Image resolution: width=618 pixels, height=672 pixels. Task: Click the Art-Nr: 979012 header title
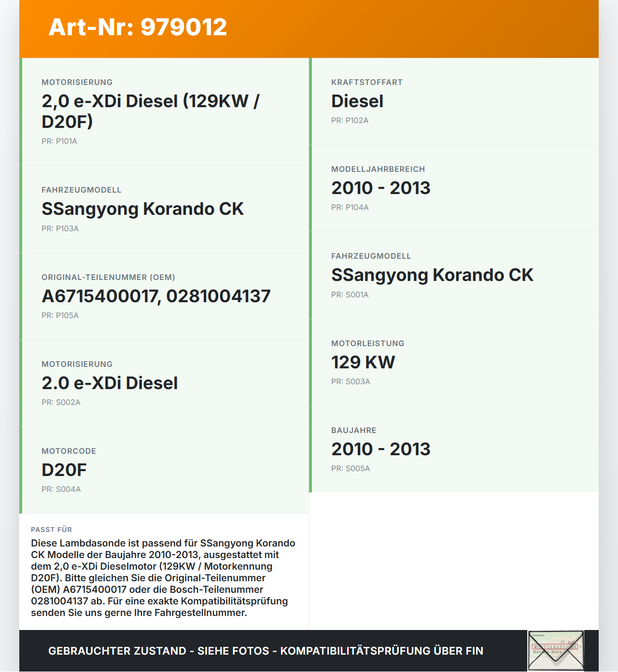(x=138, y=27)
